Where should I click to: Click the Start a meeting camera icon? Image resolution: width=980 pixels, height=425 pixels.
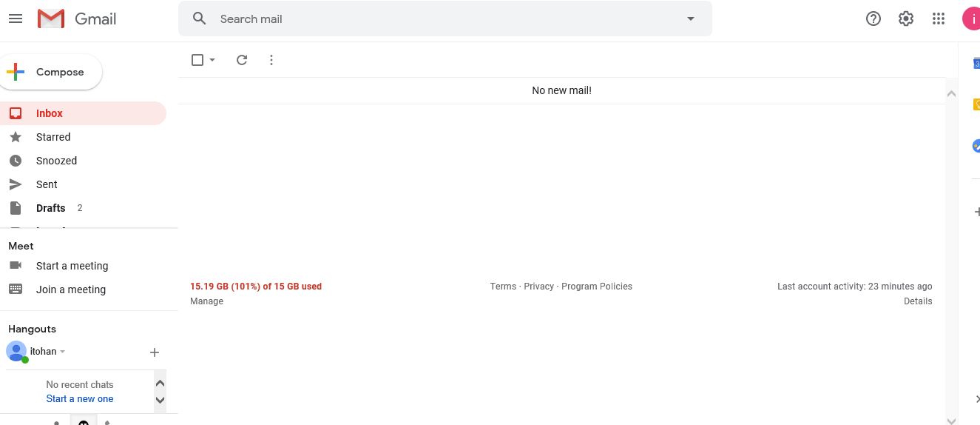[x=16, y=266]
